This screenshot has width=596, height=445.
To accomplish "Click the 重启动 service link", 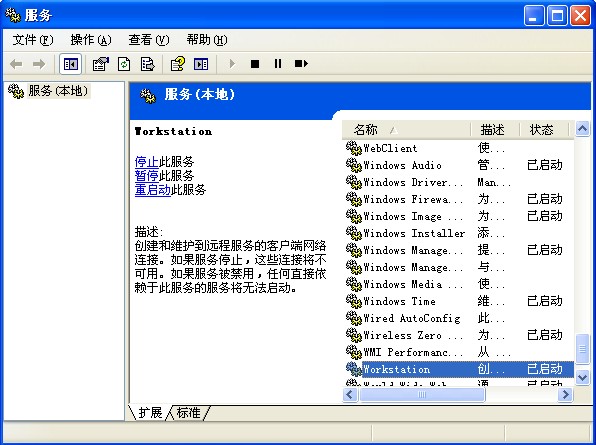I will click(152, 189).
